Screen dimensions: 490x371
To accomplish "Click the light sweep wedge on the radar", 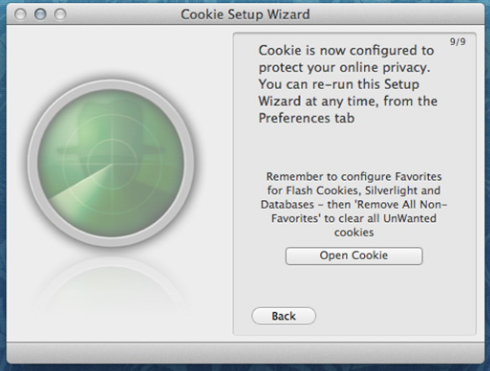I will (80, 185).
